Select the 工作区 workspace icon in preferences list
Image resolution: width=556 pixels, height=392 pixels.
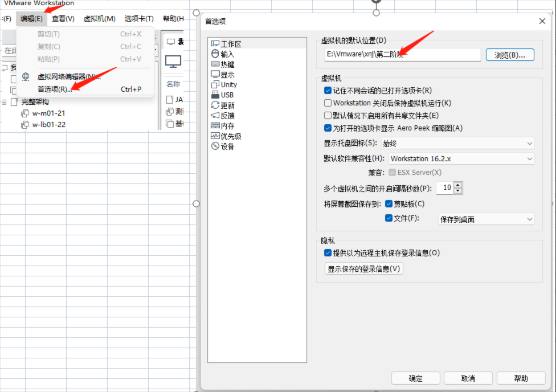[215, 44]
